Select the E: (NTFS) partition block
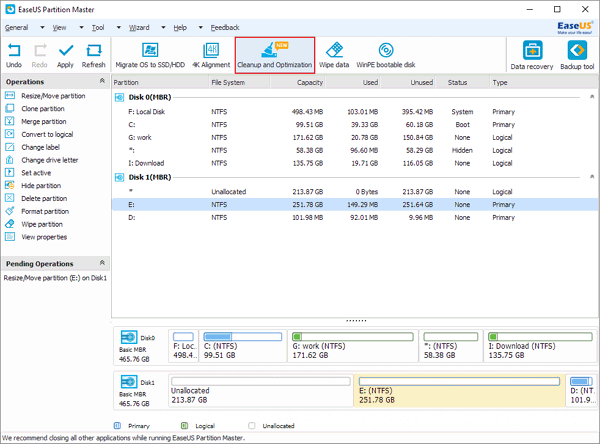 click(x=459, y=390)
